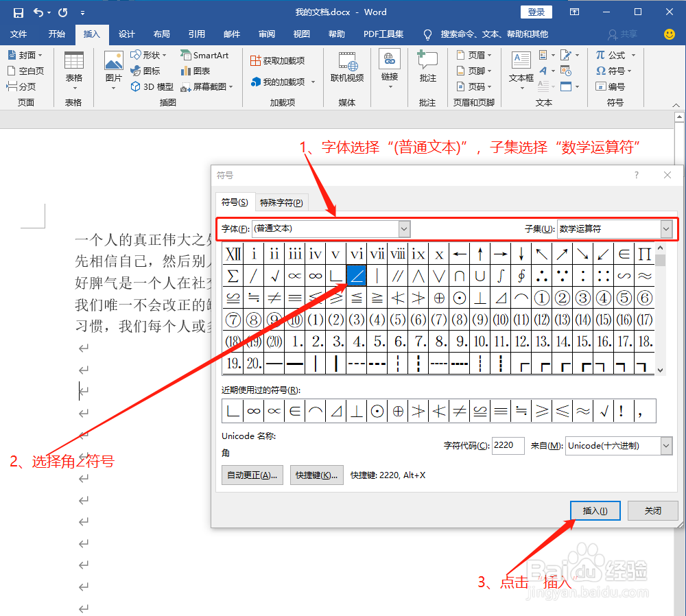The image size is (686, 616).
Task: Click in the character code (字符代码) field
Action: click(x=508, y=445)
